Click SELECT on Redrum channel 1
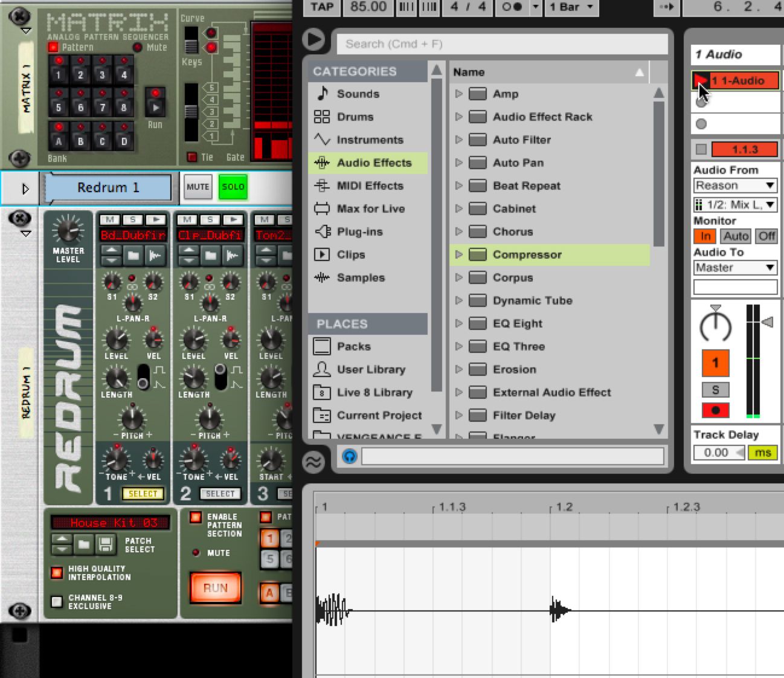 click(143, 494)
